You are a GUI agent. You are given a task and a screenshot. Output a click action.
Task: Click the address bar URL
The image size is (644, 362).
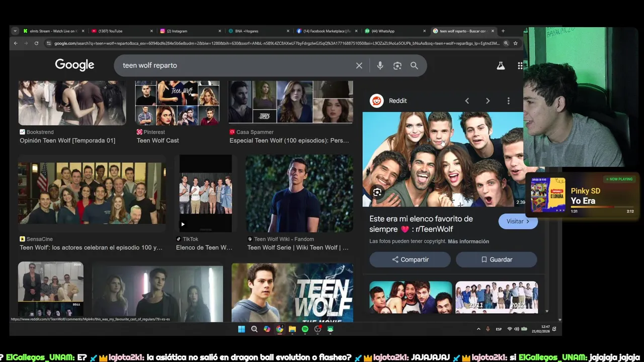[x=277, y=43]
